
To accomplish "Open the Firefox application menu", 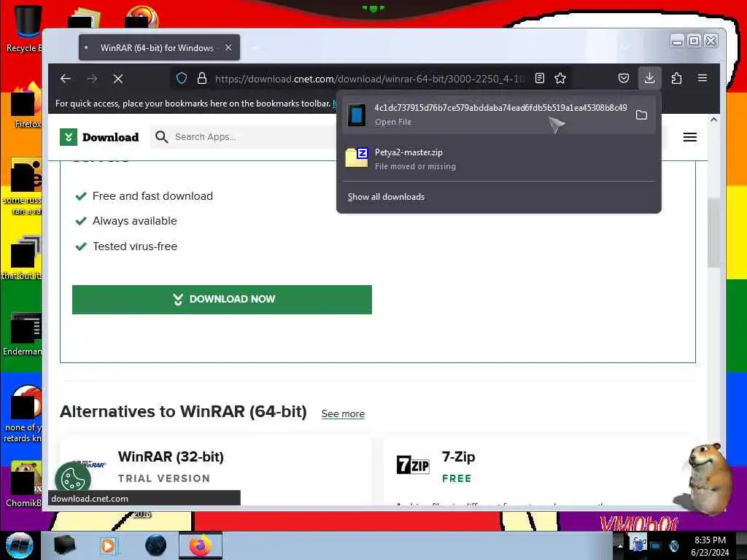I will (703, 78).
